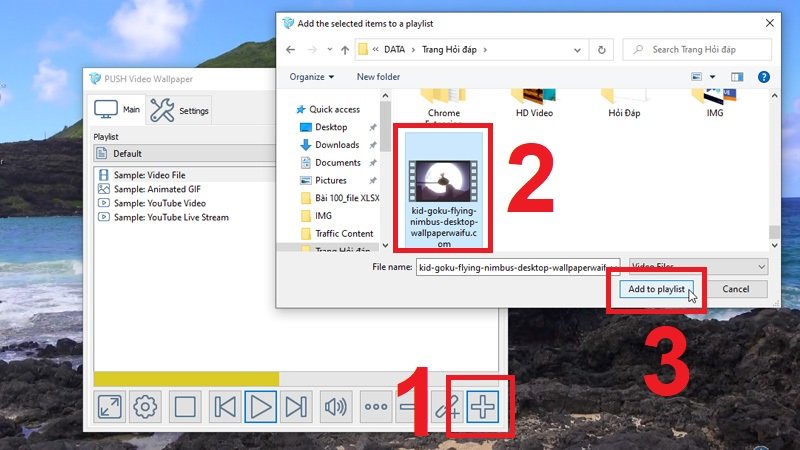Switch to the Main tab
This screenshot has height=450, width=800.
(118, 110)
